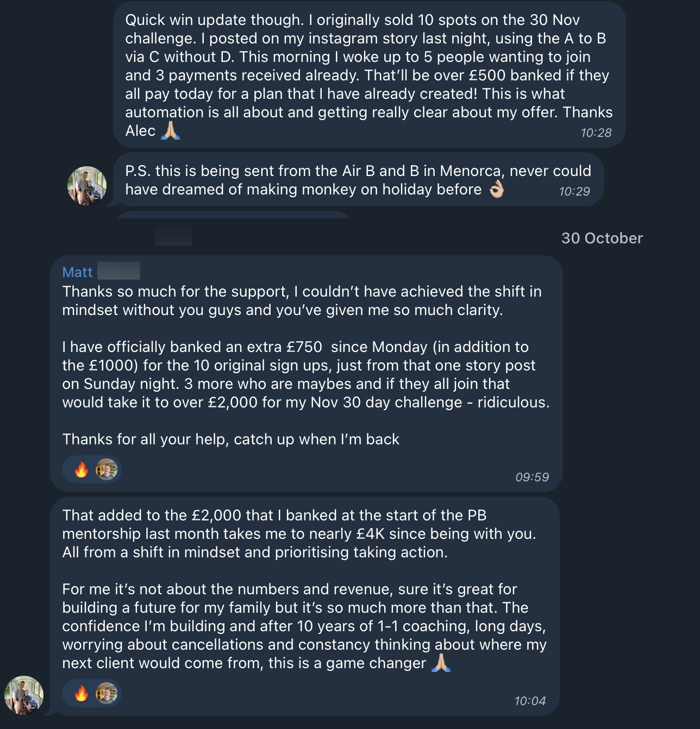This screenshot has height=729, width=700.
Task: Click the 30 October date label
Action: 602,238
